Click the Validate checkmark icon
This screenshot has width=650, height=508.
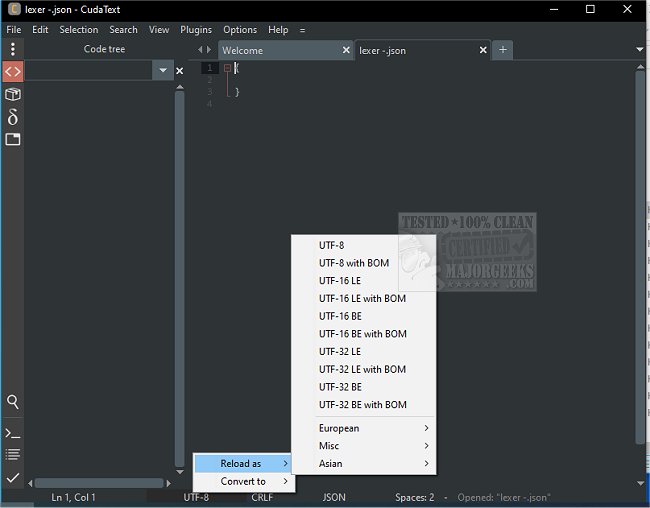point(12,479)
